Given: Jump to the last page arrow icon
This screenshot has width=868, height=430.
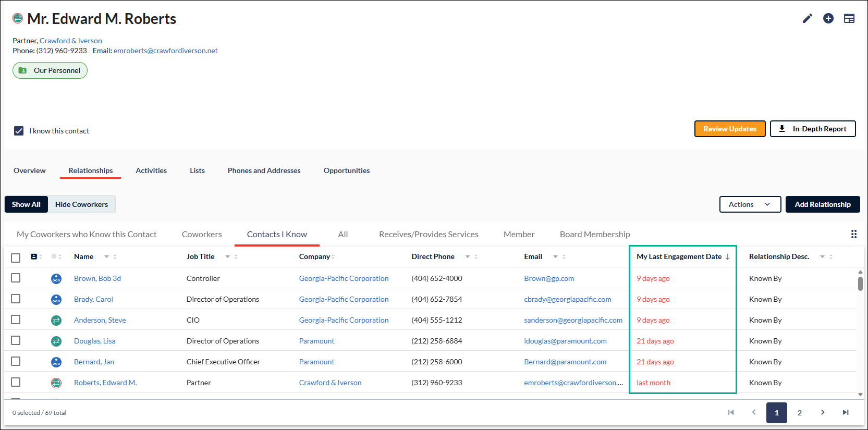Looking at the screenshot, I should [846, 412].
